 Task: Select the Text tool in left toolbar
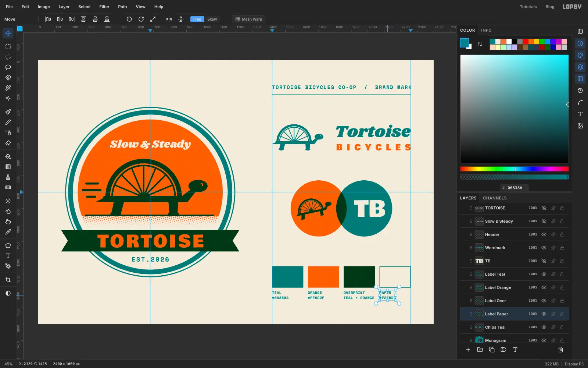[8, 256]
